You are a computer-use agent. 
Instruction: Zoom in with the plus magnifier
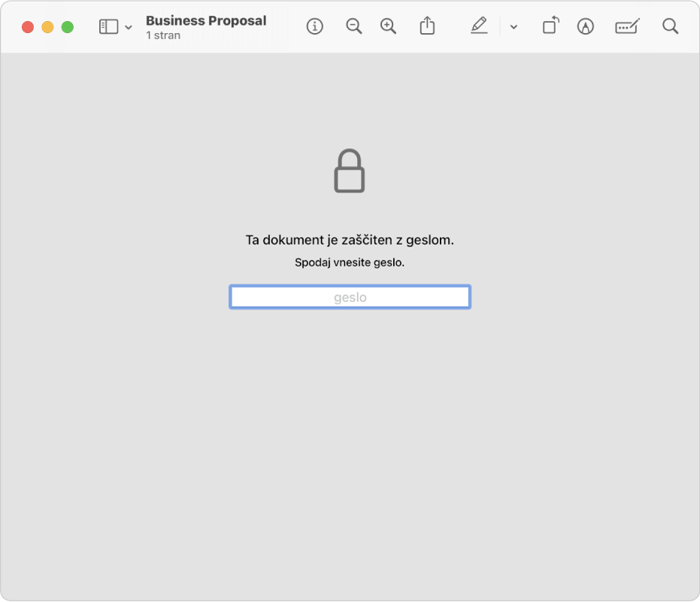[388, 26]
